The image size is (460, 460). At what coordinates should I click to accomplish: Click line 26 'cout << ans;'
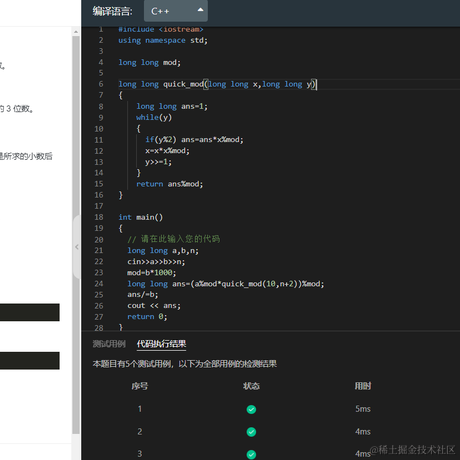tap(154, 306)
